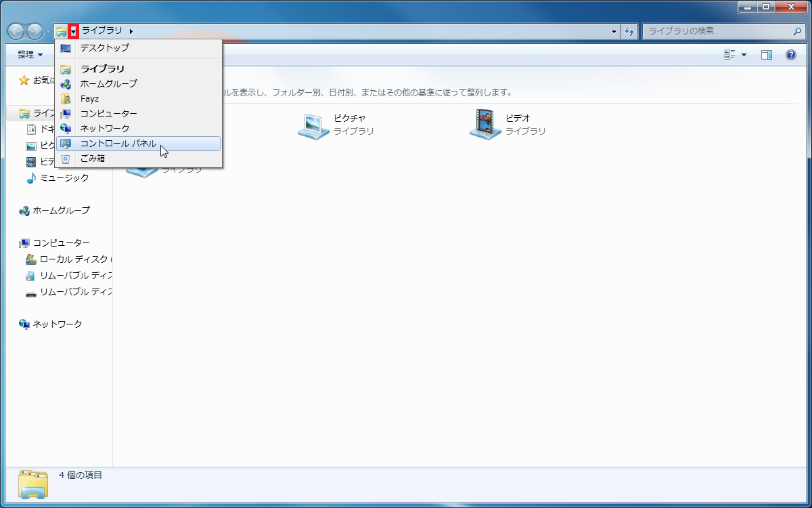Open Help with the question mark icon

pyautogui.click(x=790, y=55)
